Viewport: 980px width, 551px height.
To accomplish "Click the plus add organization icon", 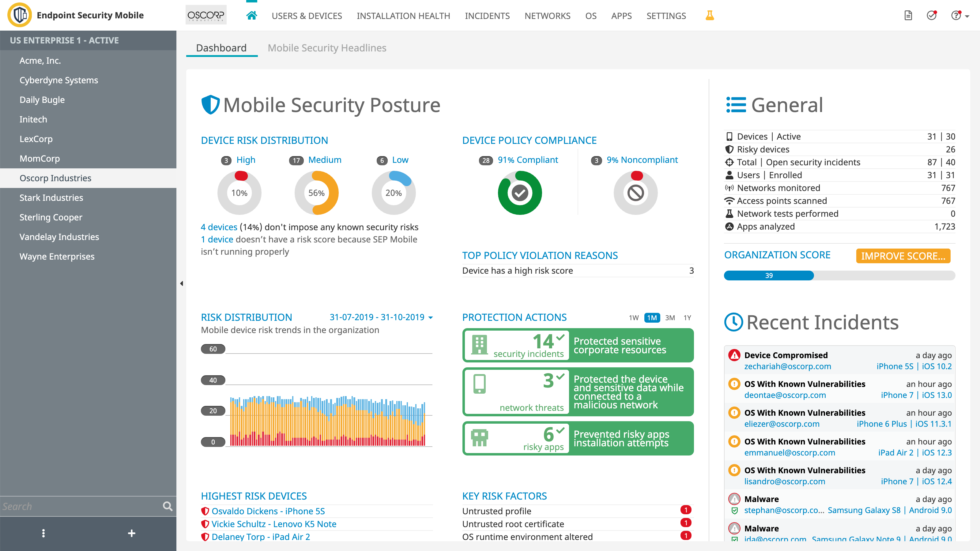I will coord(132,533).
